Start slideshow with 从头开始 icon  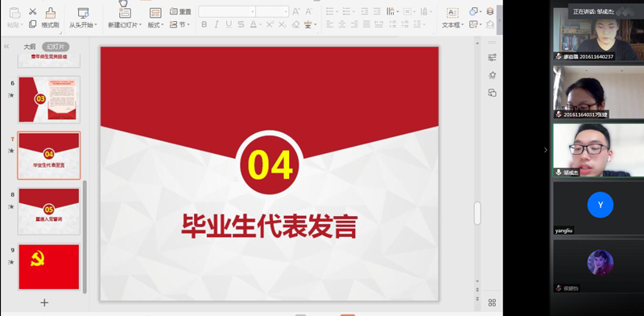point(84,14)
